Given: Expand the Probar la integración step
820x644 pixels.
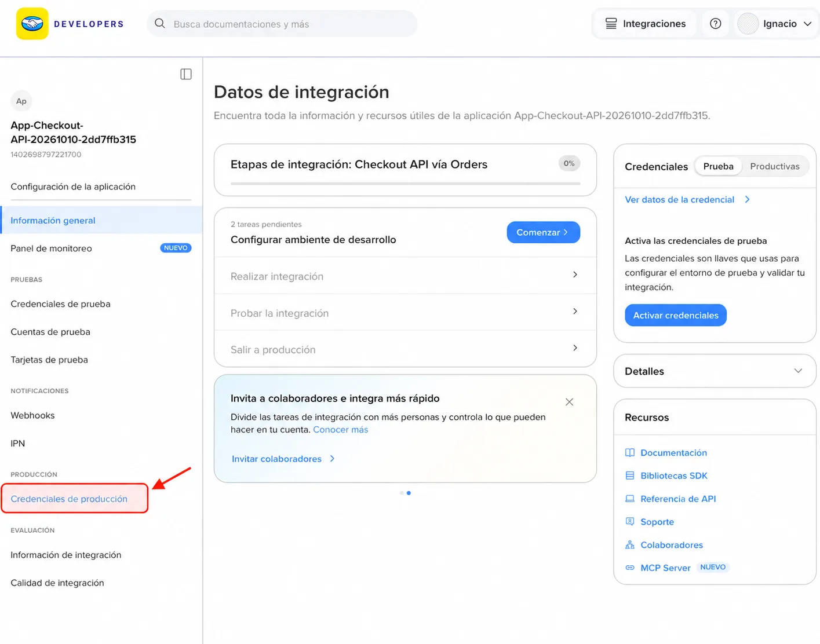Looking at the screenshot, I should click(x=405, y=313).
